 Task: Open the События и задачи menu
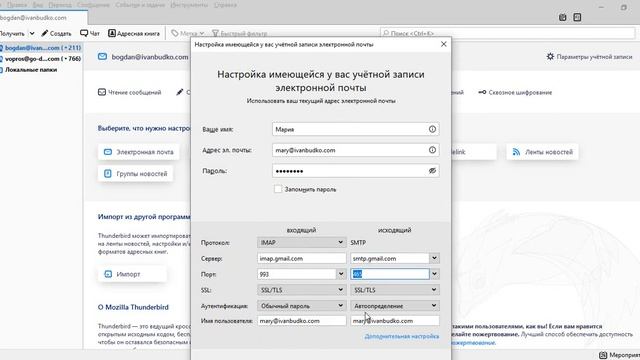pyautogui.click(x=140, y=5)
